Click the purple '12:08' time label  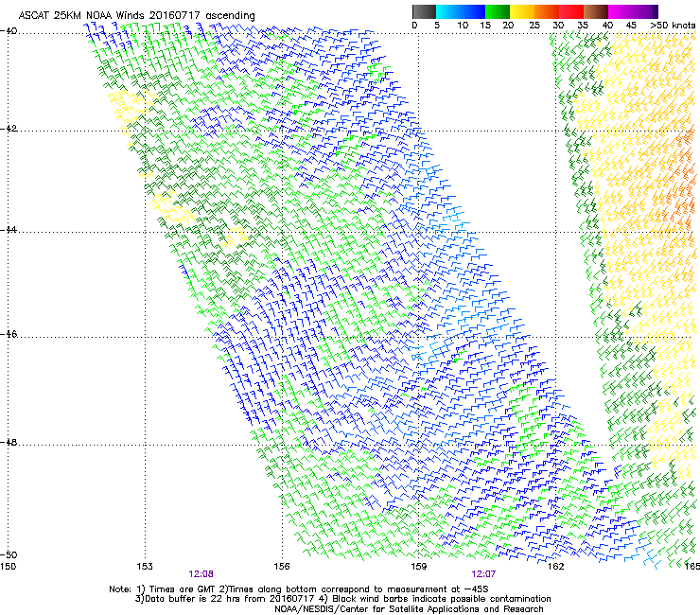pyautogui.click(x=201, y=574)
